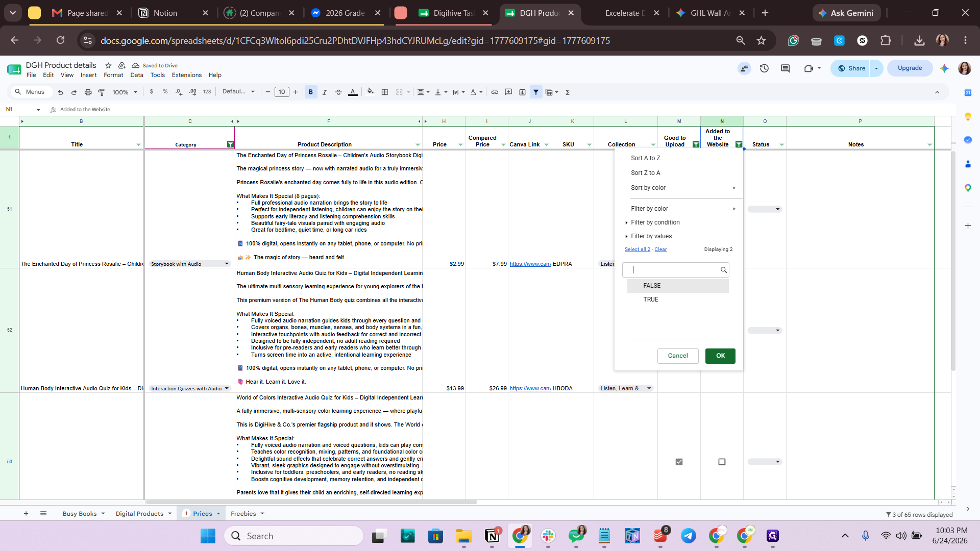Screen dimensions: 980x551
Task: Click the Undo toolbar icon
Action: pyautogui.click(x=60, y=92)
